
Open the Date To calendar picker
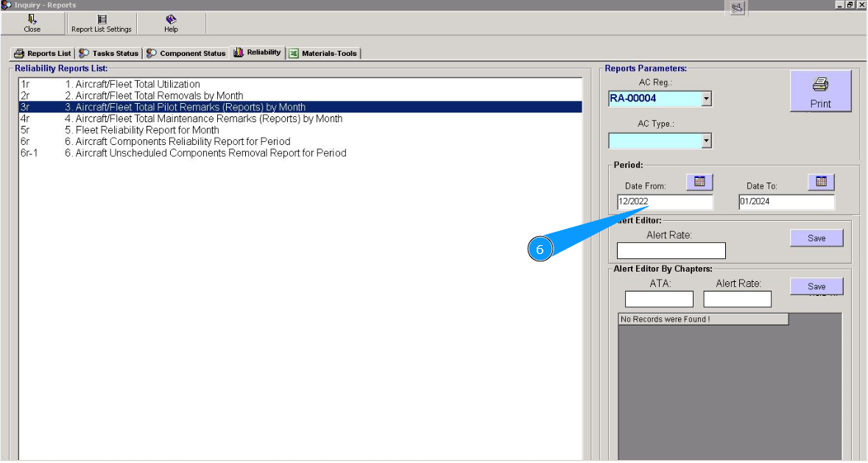(821, 181)
